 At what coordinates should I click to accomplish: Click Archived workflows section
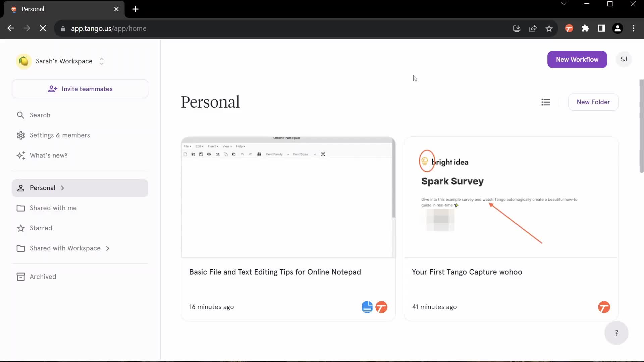(43, 276)
